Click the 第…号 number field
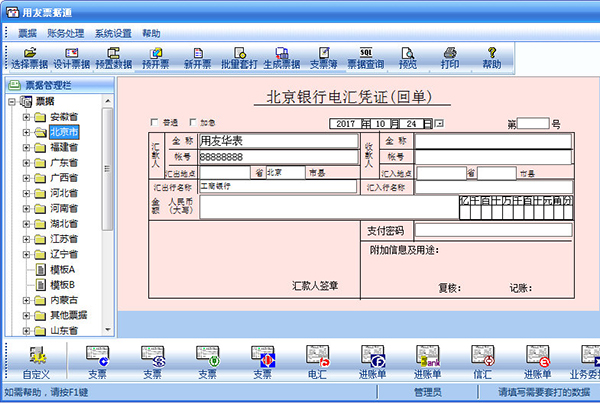Screen dimensions: 600x404 533,123
